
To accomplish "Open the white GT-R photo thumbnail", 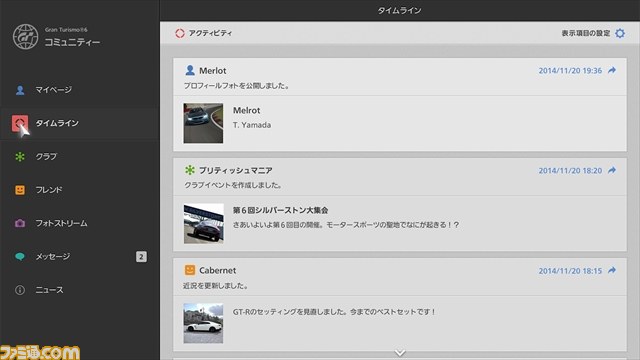I will [x=203, y=323].
